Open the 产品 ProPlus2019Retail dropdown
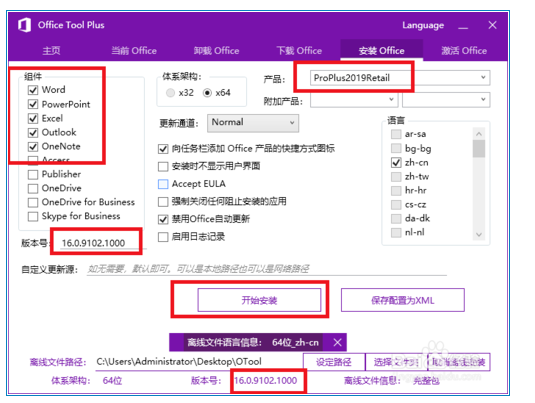535x403 pixels. click(x=400, y=78)
